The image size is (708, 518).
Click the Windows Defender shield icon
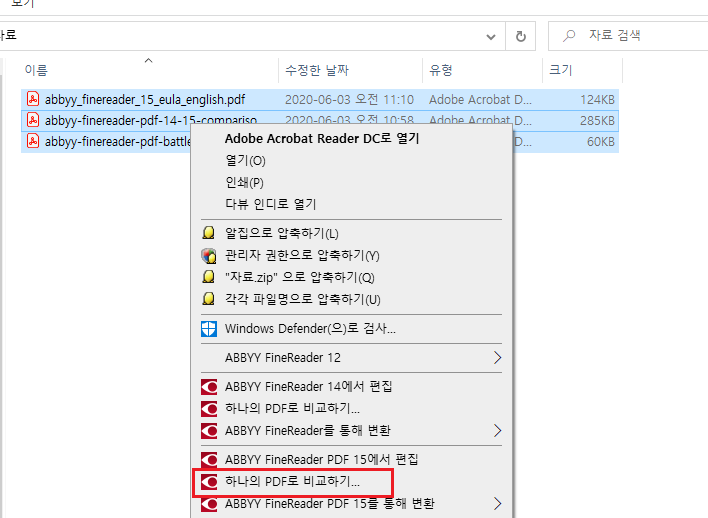[209, 329]
